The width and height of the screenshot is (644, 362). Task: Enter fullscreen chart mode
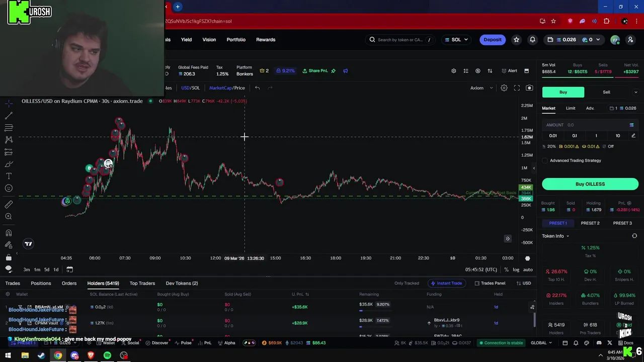pos(517,88)
